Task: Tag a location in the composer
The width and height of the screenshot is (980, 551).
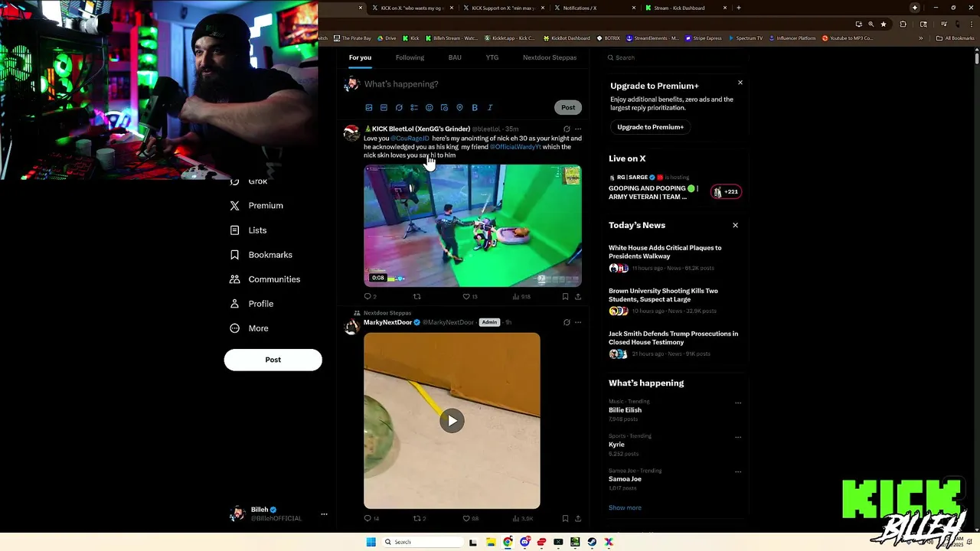Action: (x=459, y=108)
